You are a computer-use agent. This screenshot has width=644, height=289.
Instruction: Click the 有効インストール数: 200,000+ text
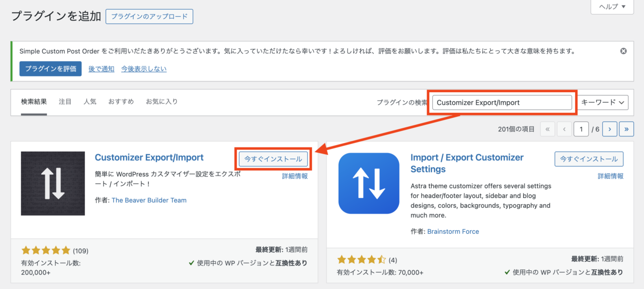tap(51, 267)
